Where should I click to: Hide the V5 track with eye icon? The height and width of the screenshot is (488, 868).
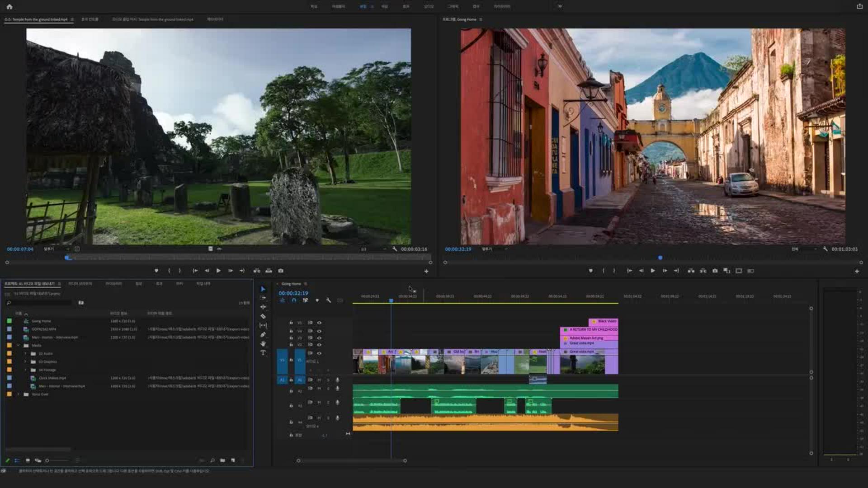click(319, 323)
